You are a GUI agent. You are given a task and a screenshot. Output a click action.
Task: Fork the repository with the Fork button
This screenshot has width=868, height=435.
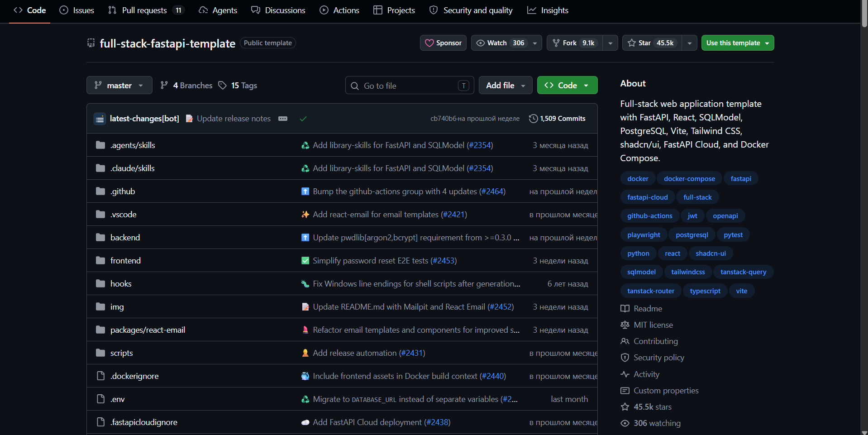[575, 43]
